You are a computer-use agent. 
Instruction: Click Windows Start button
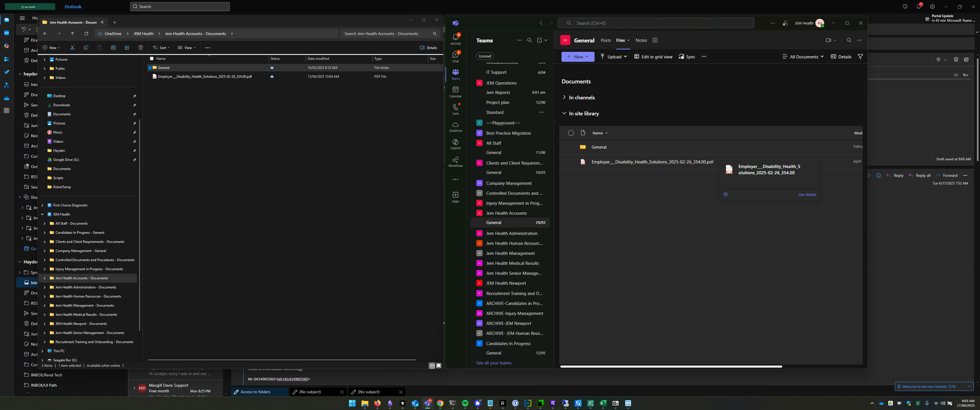(x=352, y=403)
